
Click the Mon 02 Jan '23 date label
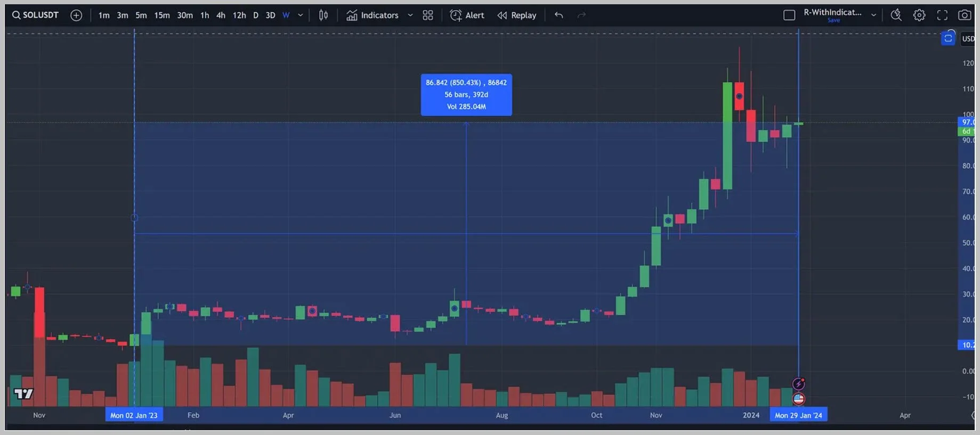coord(134,415)
